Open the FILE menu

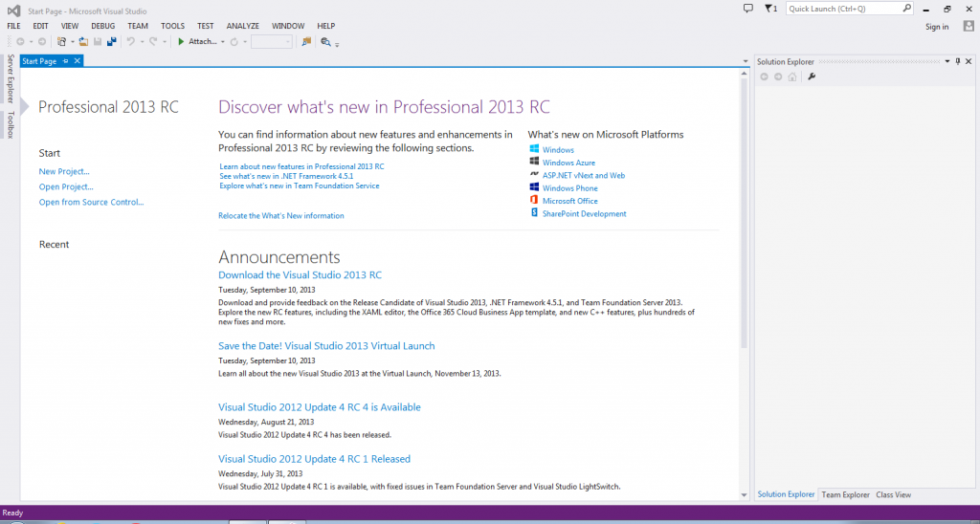pyautogui.click(x=13, y=26)
